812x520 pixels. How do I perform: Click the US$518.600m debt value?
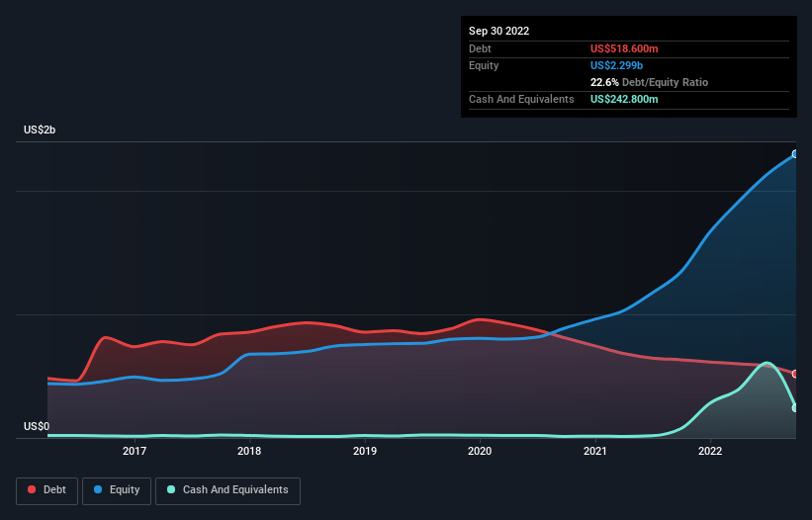(624, 48)
